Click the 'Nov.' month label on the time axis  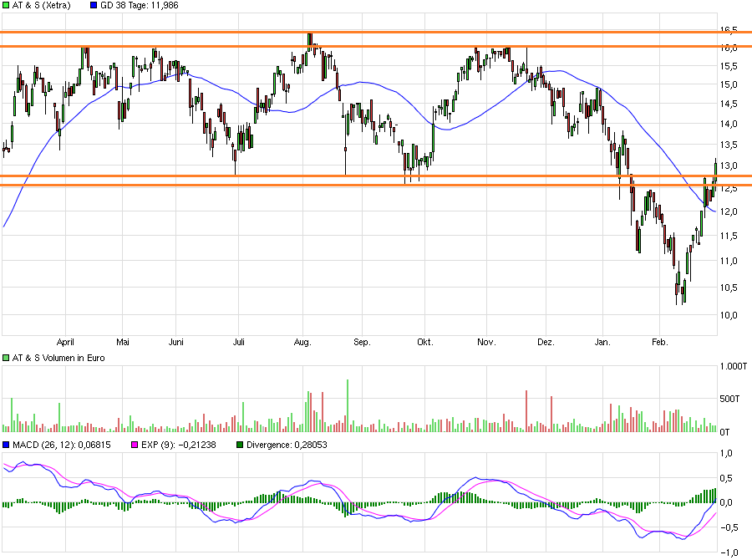(x=486, y=342)
